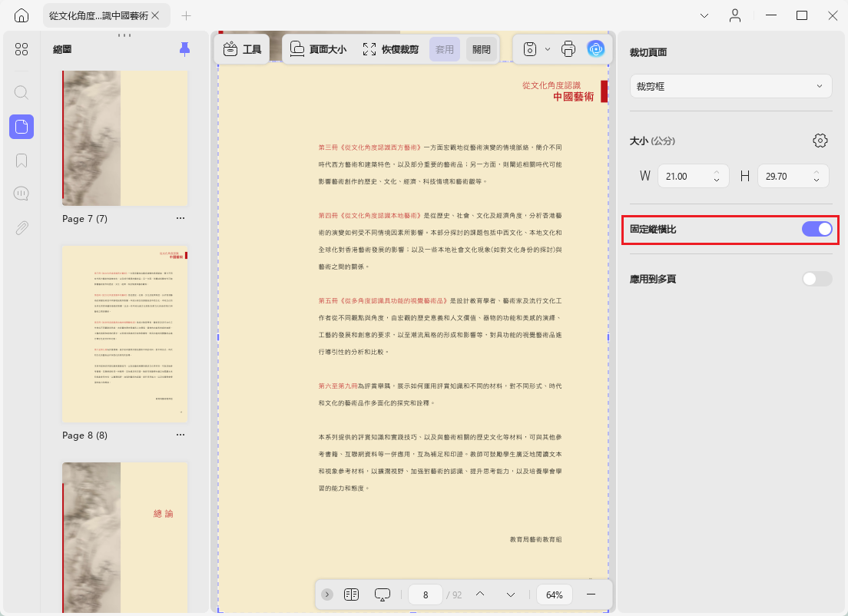
Task: Open the search icon in left sidebar
Action: [x=21, y=92]
